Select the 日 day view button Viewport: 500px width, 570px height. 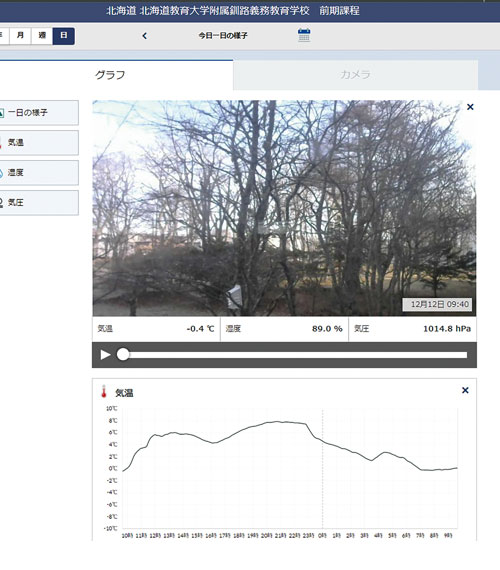pos(64,36)
